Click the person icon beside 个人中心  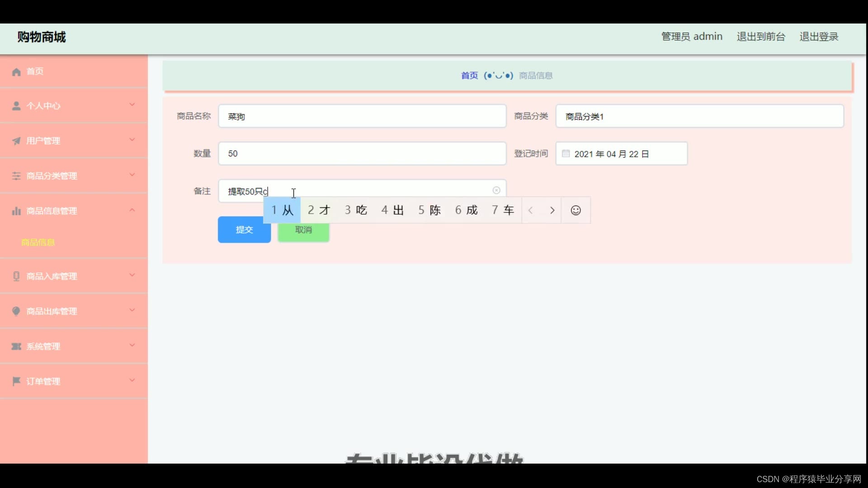pyautogui.click(x=16, y=106)
